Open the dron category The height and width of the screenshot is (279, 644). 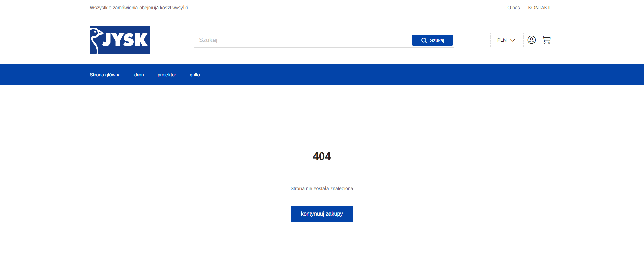pyautogui.click(x=139, y=75)
